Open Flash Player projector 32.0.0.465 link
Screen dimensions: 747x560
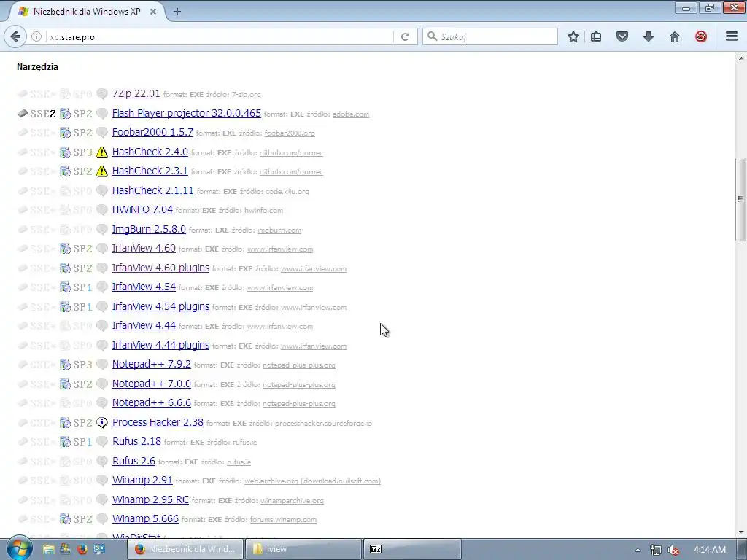click(186, 113)
